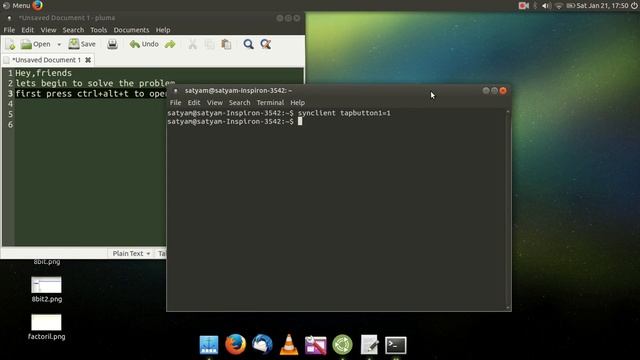
Task: Launch Firefox from the top panel
Action: tap(38, 5)
